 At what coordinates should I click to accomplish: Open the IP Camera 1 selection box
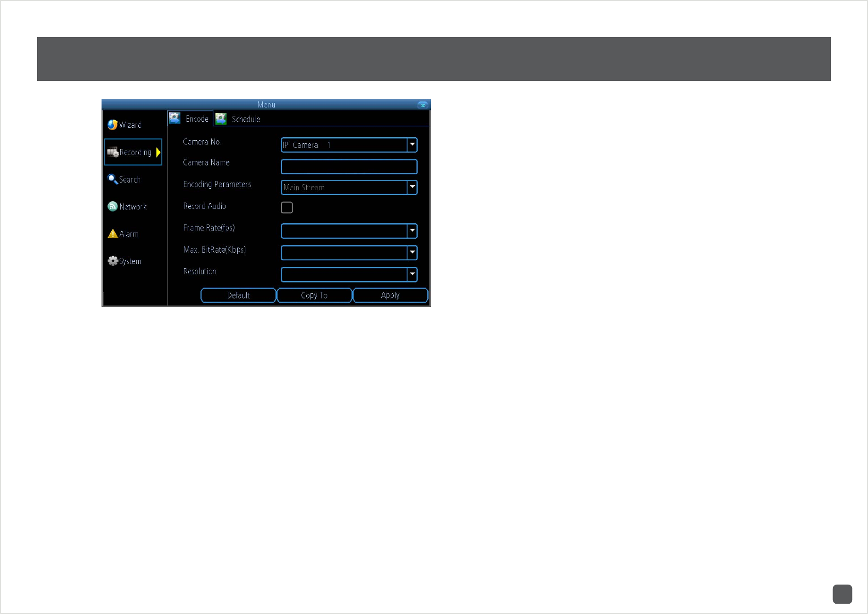pyautogui.click(x=349, y=145)
